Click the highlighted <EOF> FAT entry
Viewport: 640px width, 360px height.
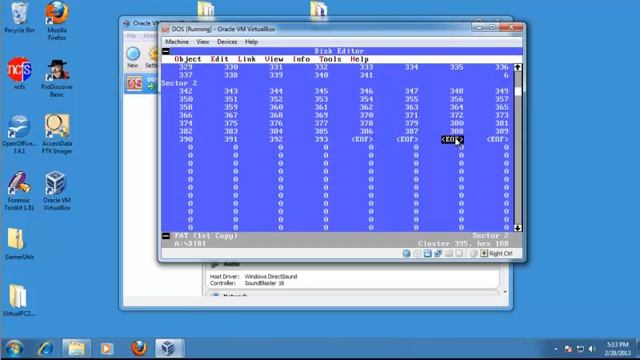pos(452,140)
